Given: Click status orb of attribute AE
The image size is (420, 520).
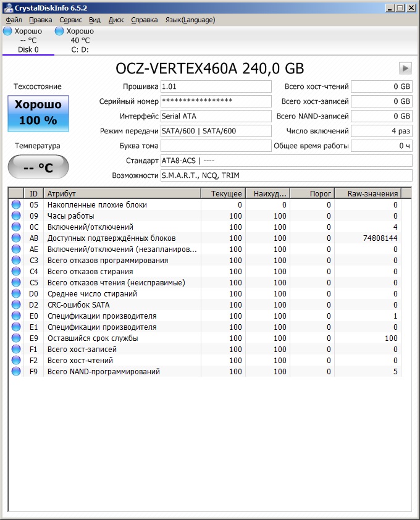Looking at the screenshot, I should [x=16, y=249].
